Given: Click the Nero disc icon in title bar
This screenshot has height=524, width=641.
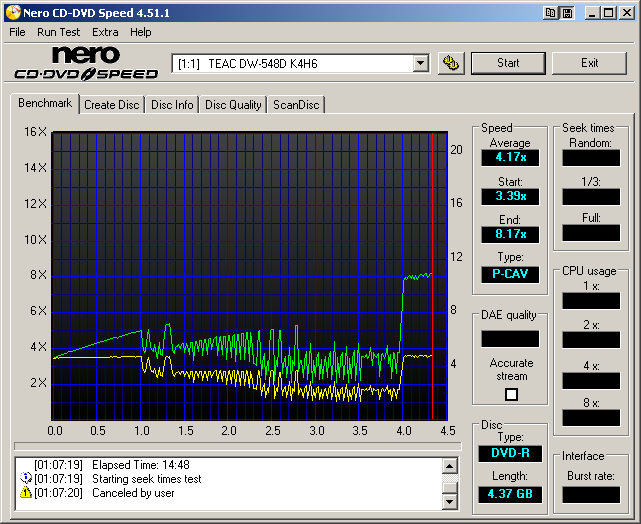Looking at the screenshot, I should tap(13, 13).
